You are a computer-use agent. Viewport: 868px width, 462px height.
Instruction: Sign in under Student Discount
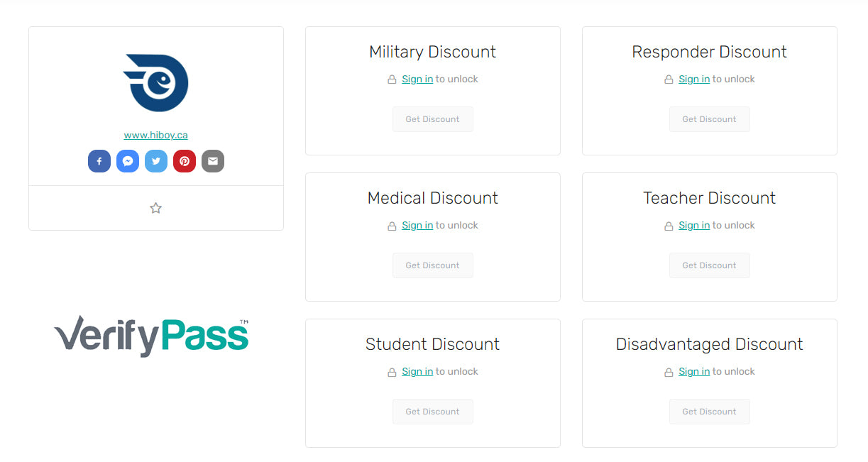click(x=417, y=372)
